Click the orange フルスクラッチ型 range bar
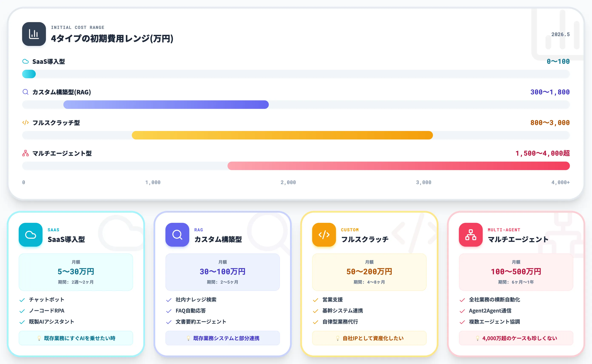 [x=282, y=135]
